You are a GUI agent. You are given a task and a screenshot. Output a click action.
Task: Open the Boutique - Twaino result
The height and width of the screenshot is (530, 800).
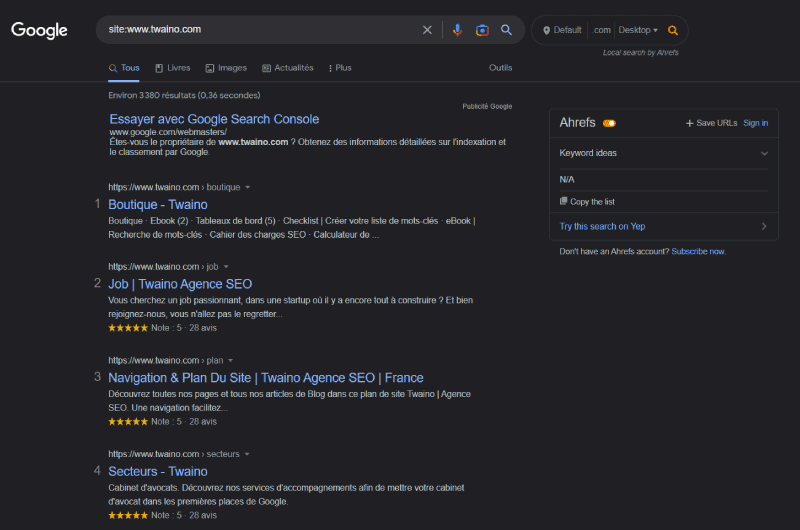pyautogui.click(x=158, y=205)
